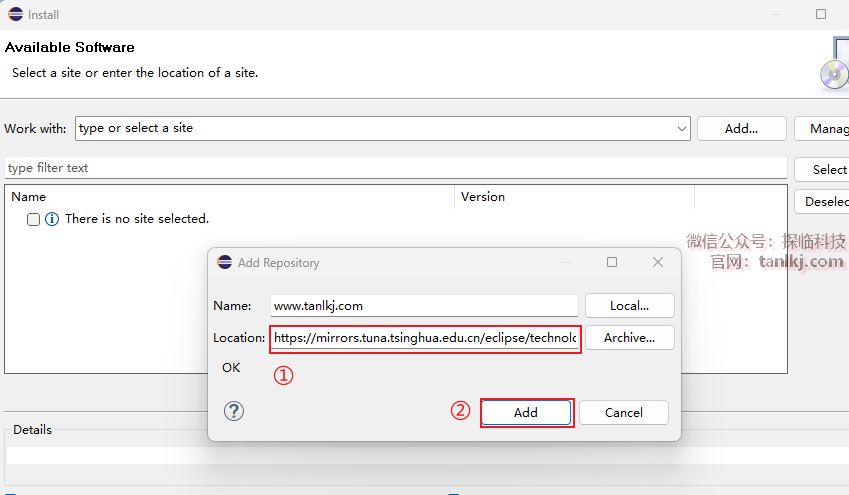Image resolution: width=849 pixels, height=495 pixels.
Task: Maximize the Add Repository dialog
Action: [612, 263]
